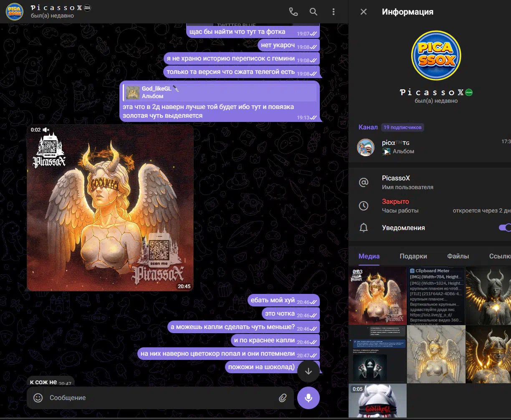Select message "только та версия что сжата телегой есть"

pyautogui.click(x=242, y=72)
